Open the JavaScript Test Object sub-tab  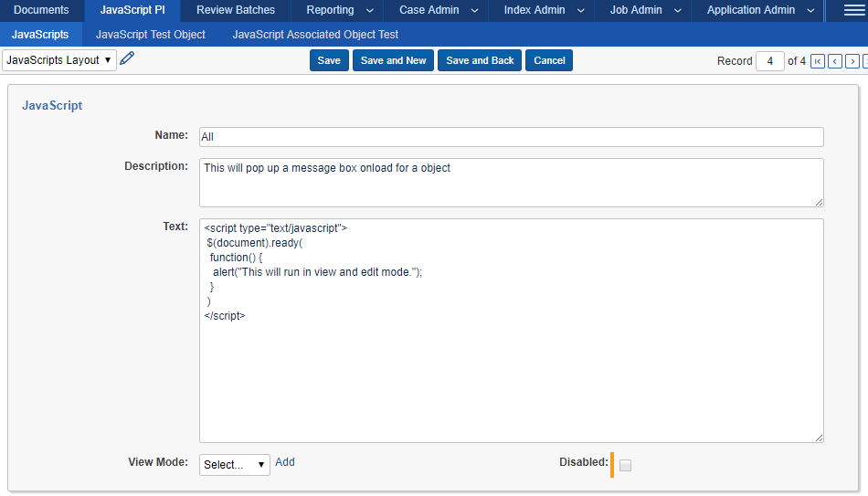[x=151, y=35]
